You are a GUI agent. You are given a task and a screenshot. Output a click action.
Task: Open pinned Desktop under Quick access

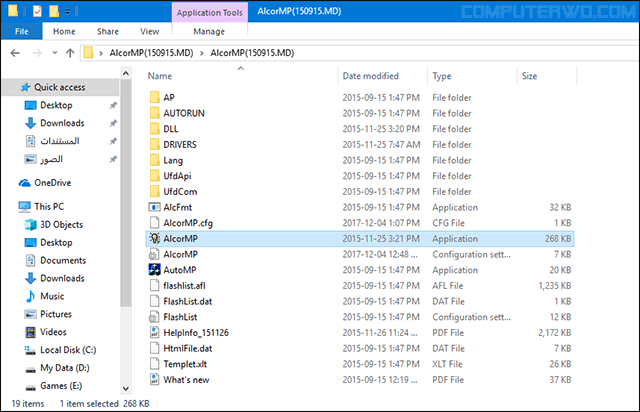[56, 105]
